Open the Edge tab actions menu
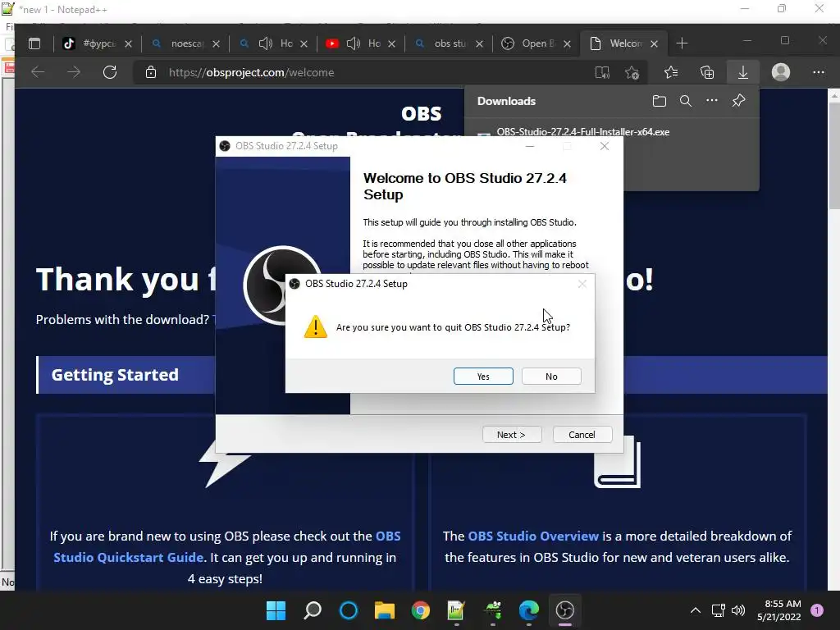The height and width of the screenshot is (630, 840). tap(34, 44)
